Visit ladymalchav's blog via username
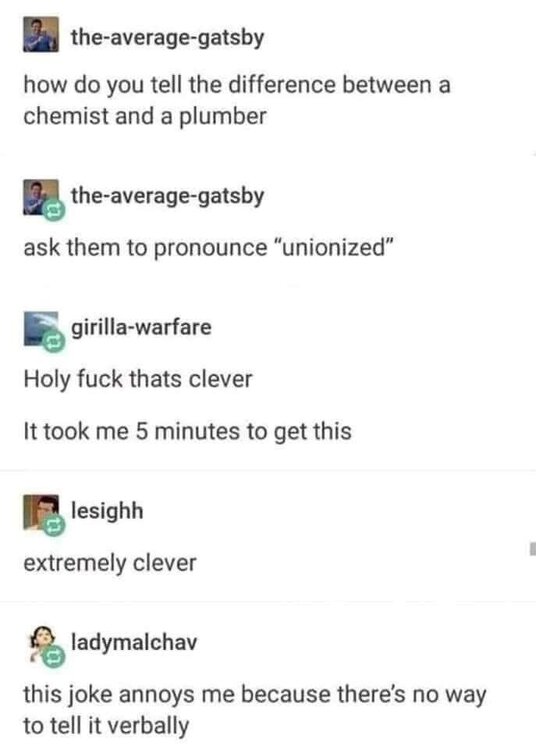Viewport: 536px width, 750px height. click(x=134, y=642)
